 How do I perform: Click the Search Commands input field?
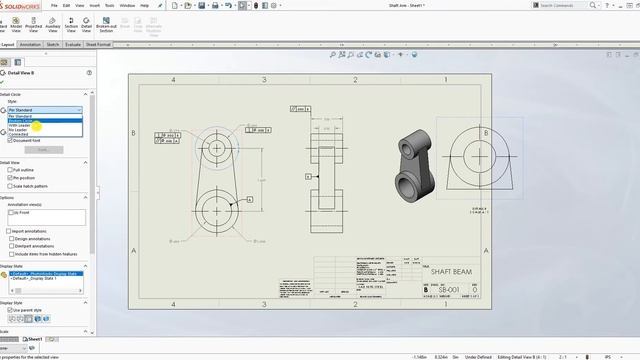[563, 5]
